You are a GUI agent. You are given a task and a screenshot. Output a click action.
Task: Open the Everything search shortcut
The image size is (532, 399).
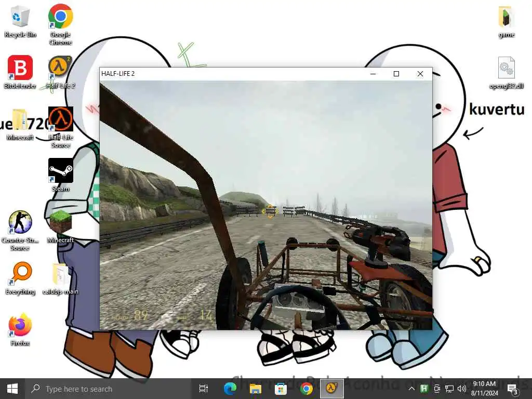pyautogui.click(x=20, y=278)
